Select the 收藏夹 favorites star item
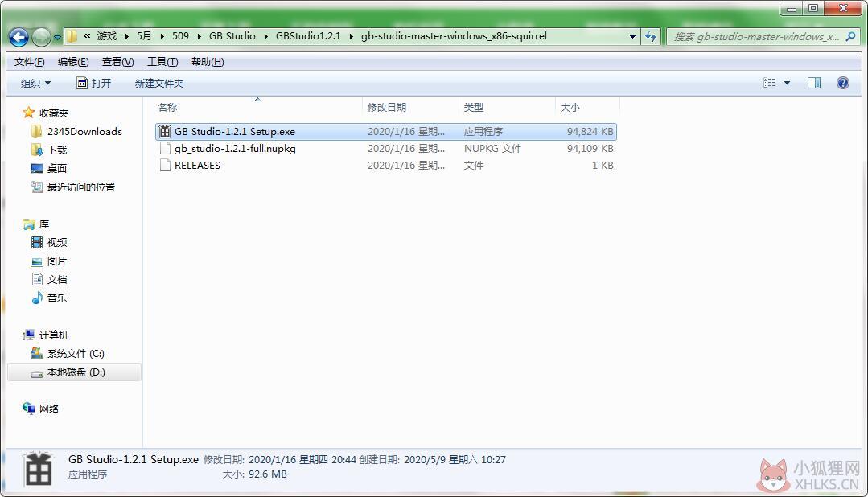Screen dimensions: 868x497 pos(45,113)
